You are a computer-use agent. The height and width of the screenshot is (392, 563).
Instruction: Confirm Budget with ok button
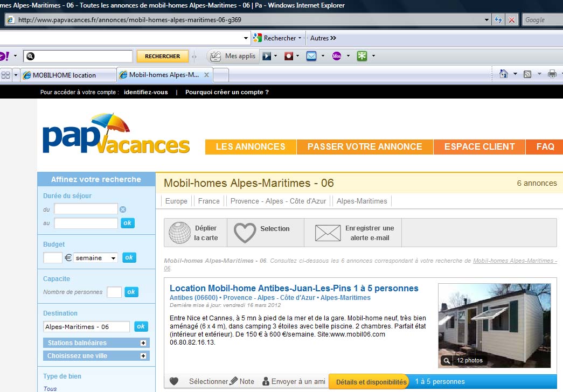point(129,257)
